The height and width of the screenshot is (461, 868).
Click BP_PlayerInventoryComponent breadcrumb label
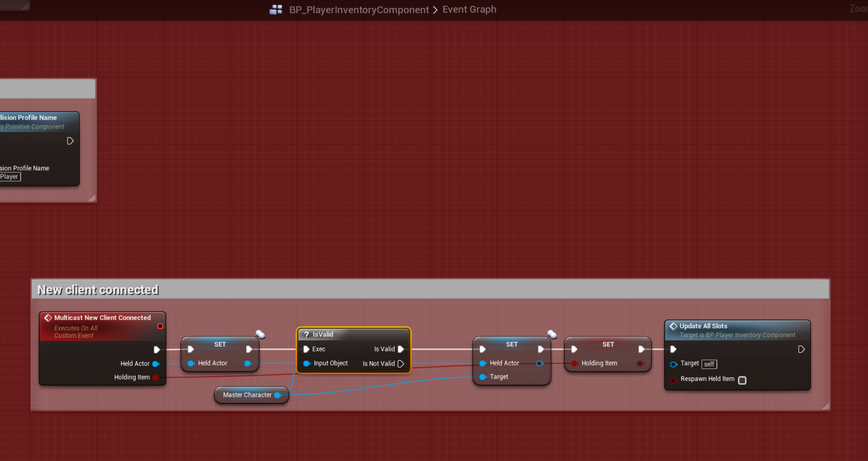coord(359,10)
